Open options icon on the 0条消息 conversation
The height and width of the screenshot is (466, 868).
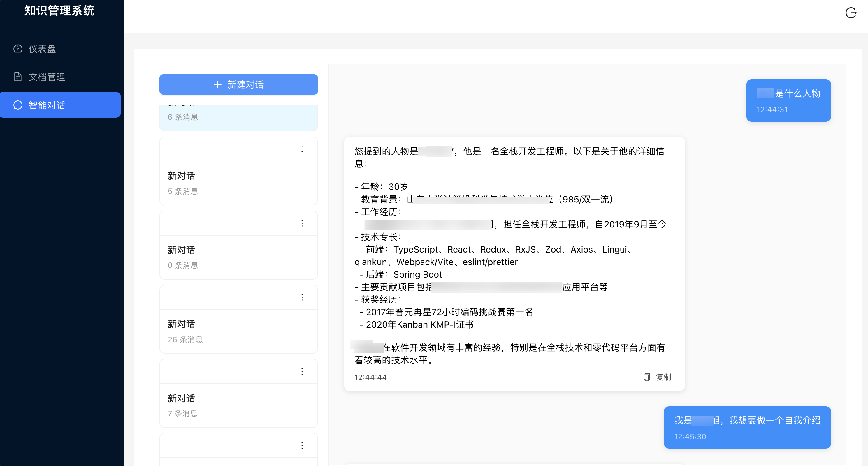pyautogui.click(x=302, y=223)
